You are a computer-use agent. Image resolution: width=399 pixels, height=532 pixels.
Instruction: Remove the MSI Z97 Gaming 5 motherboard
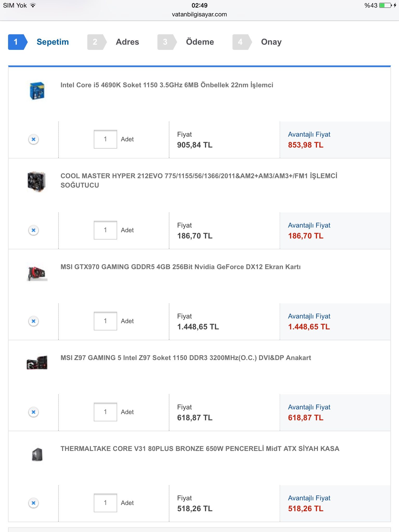point(34,412)
